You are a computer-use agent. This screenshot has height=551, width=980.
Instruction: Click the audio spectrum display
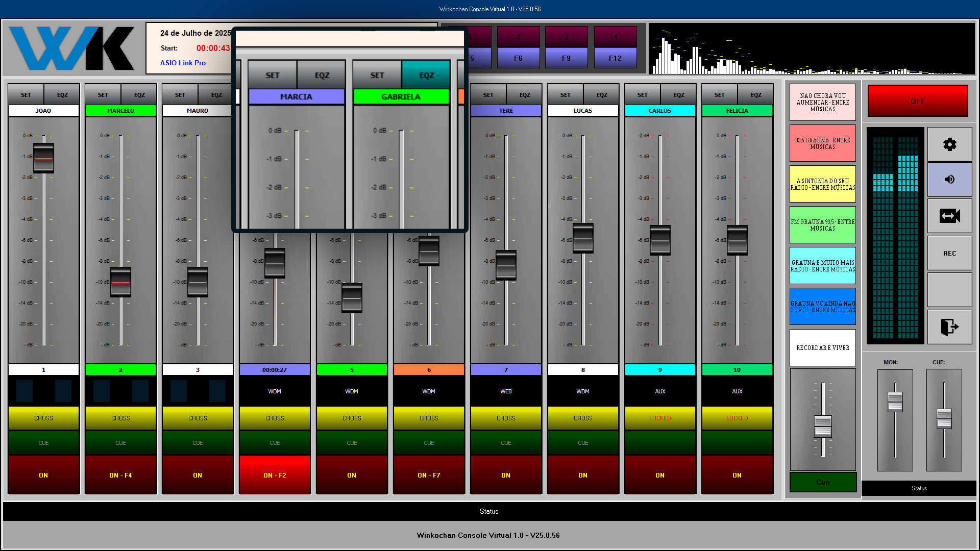[812, 49]
